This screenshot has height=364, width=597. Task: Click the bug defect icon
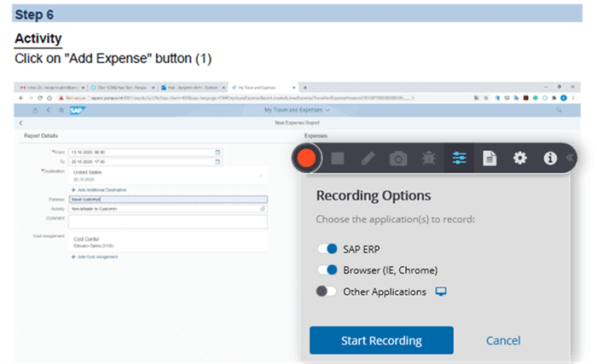click(429, 158)
